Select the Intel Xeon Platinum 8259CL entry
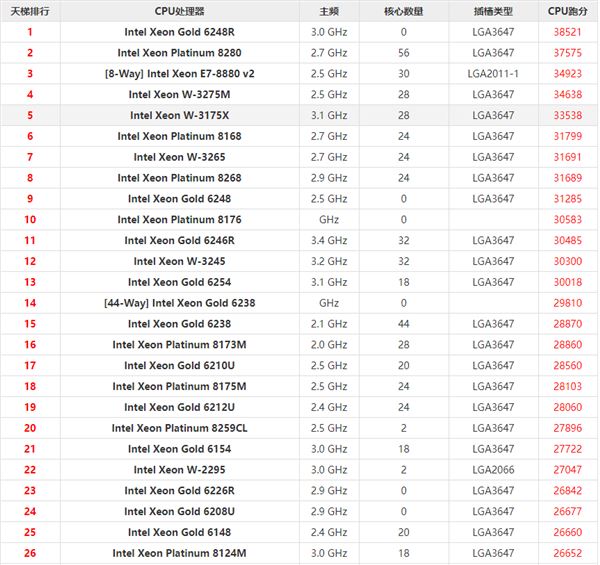 [x=179, y=428]
